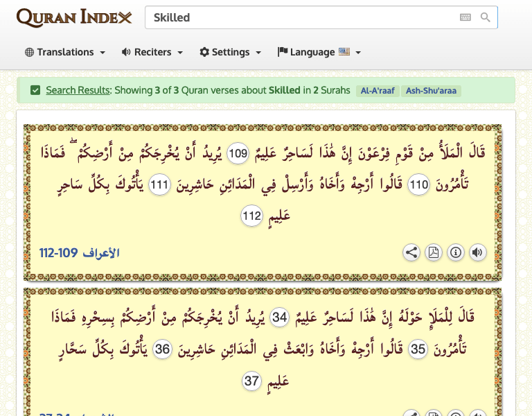
Task: Click the Search Results link
Action: (78, 90)
